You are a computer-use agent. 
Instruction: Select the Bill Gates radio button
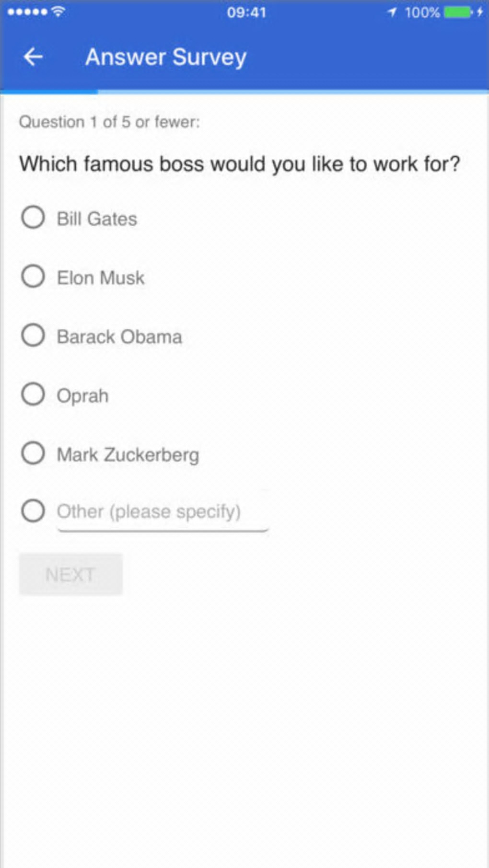33,218
